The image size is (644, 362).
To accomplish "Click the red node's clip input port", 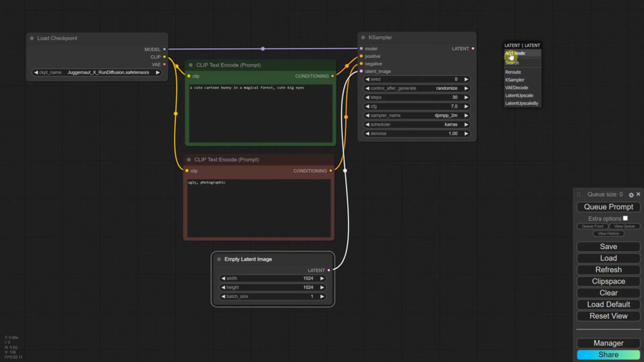I will click(x=187, y=171).
